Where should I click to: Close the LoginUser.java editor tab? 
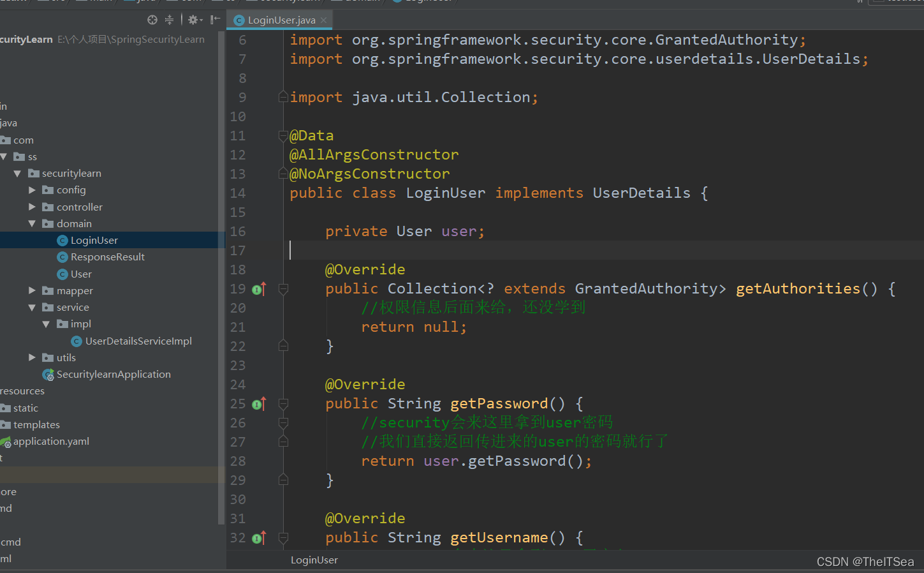coord(324,20)
